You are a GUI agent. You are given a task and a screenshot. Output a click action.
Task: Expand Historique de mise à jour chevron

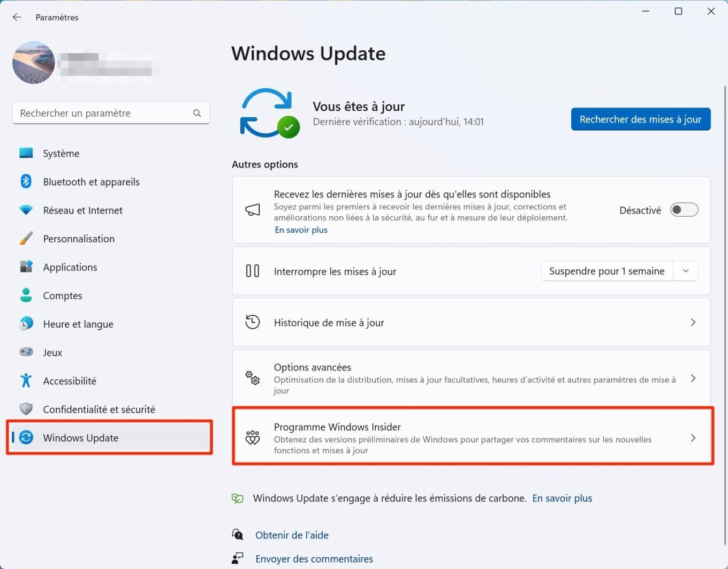tap(693, 322)
